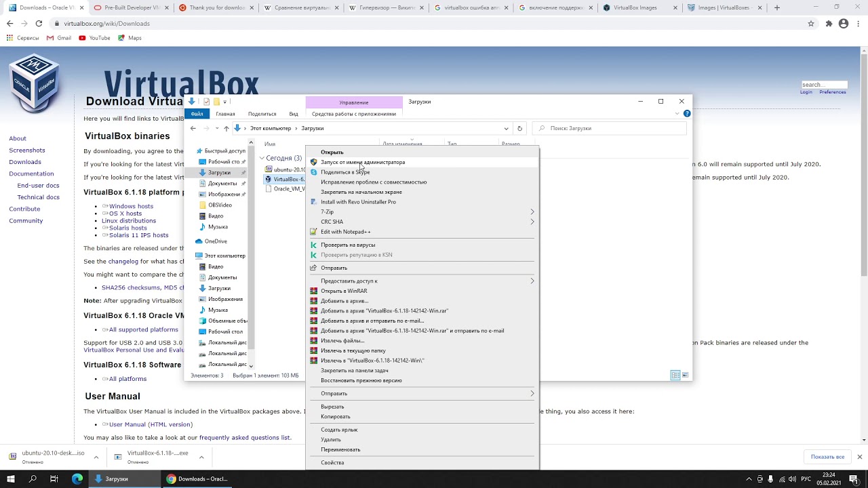Image resolution: width=868 pixels, height=488 pixels.
Task: Click Chrome reload page button
Action: tap(39, 23)
